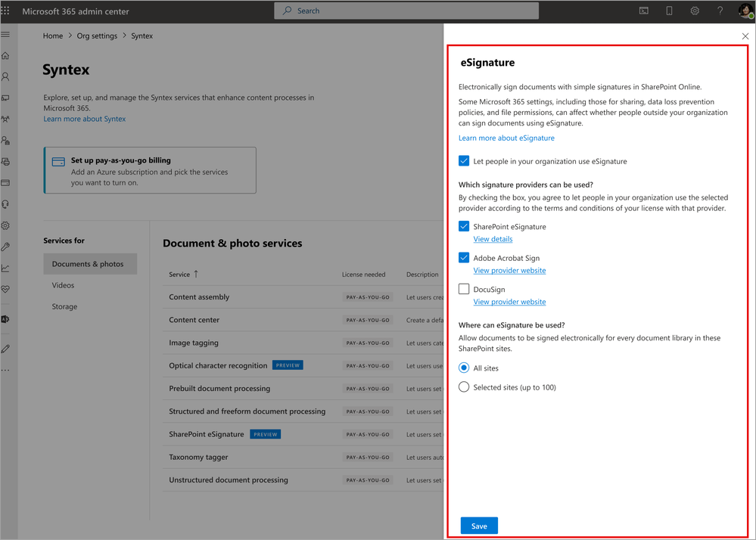Save the eSignature settings
Image resolution: width=756 pixels, height=540 pixels.
point(479,526)
